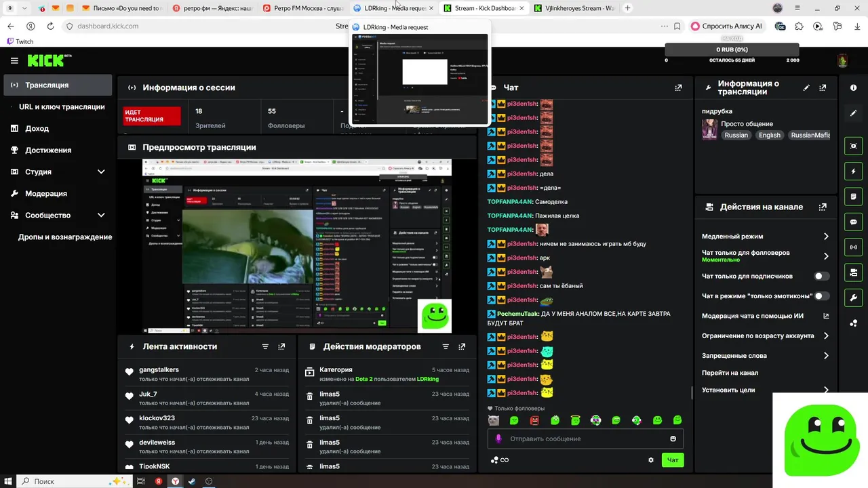Pop out the Действия модераторов panel
This screenshot has height=488, width=868.
462,346
